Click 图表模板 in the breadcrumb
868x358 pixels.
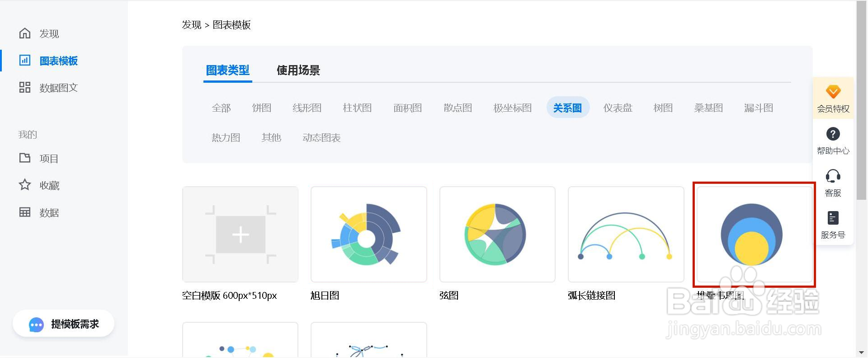(232, 25)
